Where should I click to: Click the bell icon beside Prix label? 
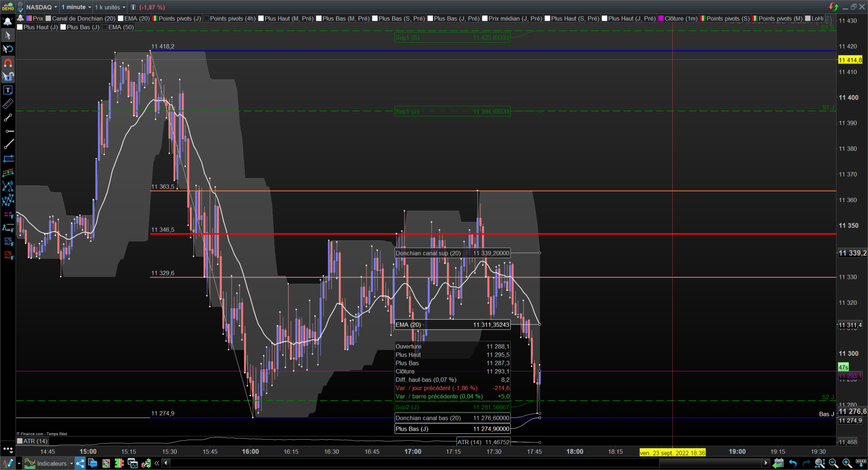[x=20, y=18]
